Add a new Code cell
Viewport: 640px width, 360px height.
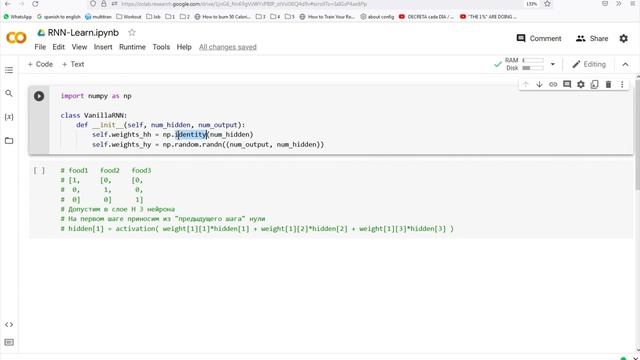[x=40, y=64]
